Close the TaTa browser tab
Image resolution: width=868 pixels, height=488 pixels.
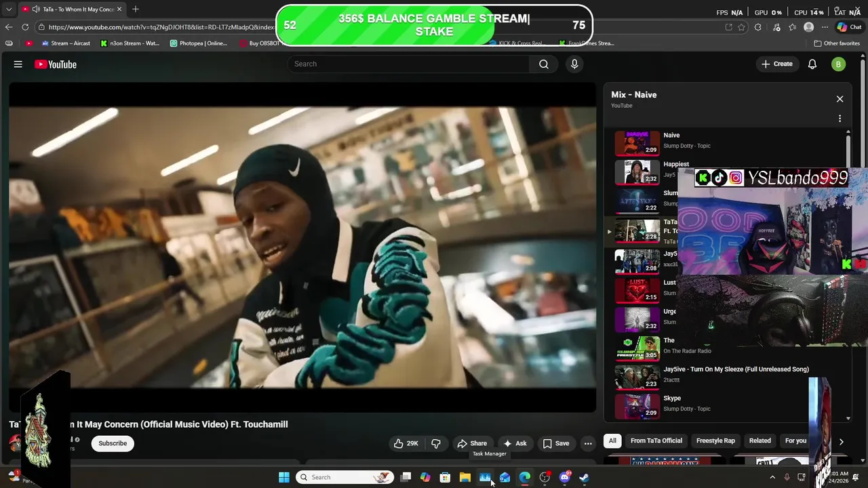tap(119, 9)
